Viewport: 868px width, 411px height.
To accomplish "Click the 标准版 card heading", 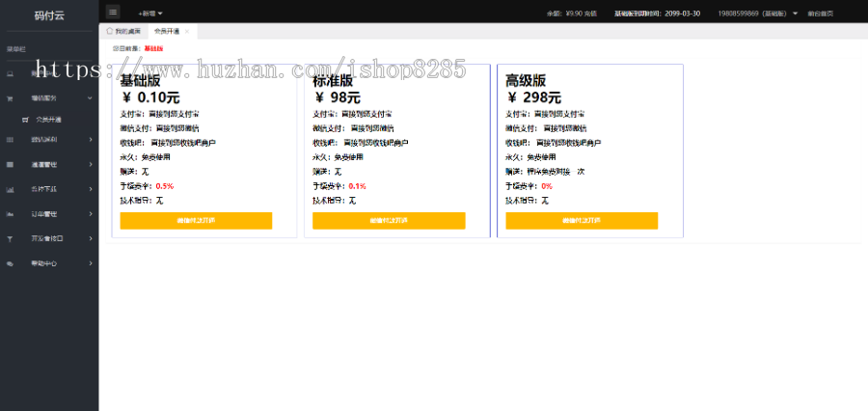I will coord(333,81).
